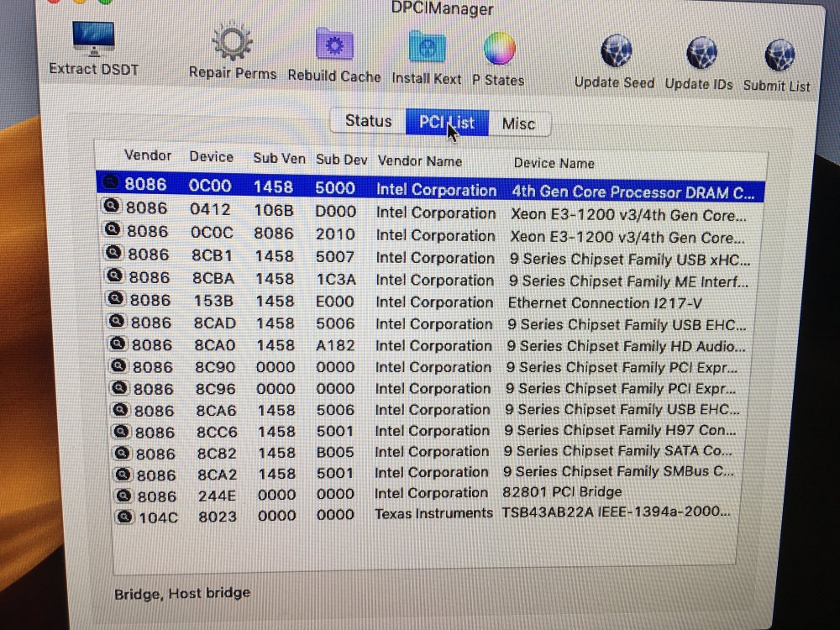
Task: Click magnifier icon on 8C96 row
Action: click(x=119, y=387)
